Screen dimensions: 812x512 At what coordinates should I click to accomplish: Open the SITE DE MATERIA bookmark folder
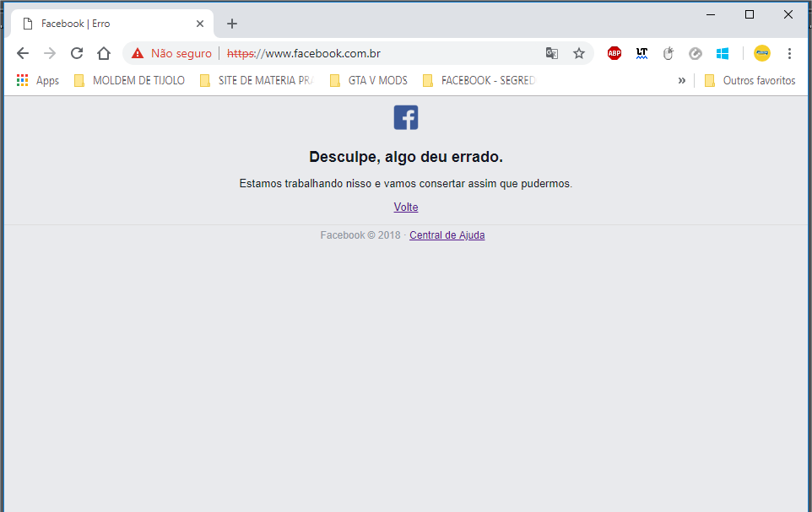point(257,80)
